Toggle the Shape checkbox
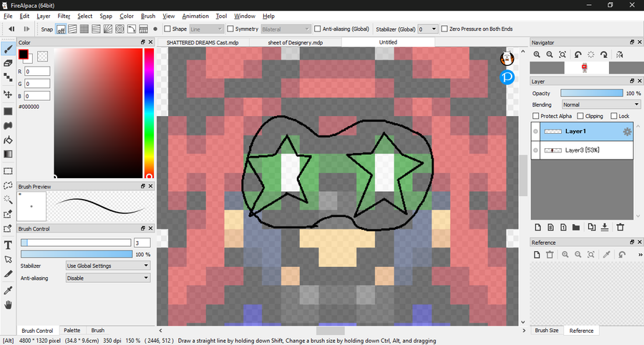 167,29
